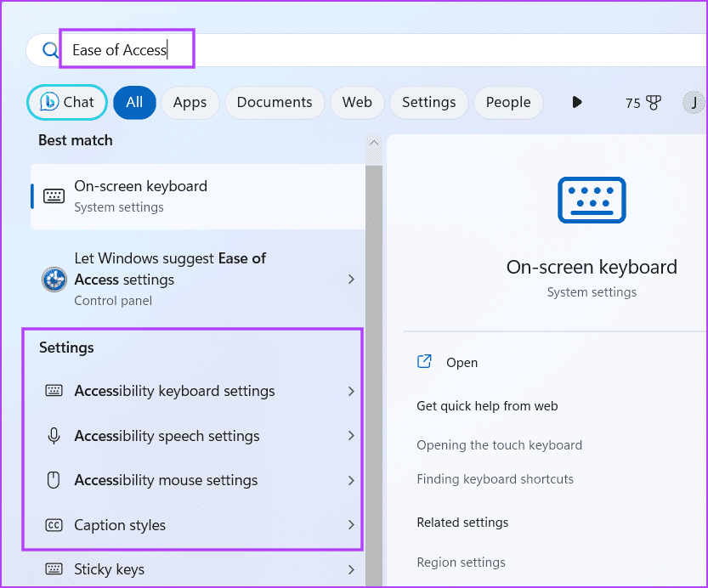Image resolution: width=708 pixels, height=588 pixels.
Task: Expand Let Windows suggest Ease of Access chevron
Action: coord(351,280)
